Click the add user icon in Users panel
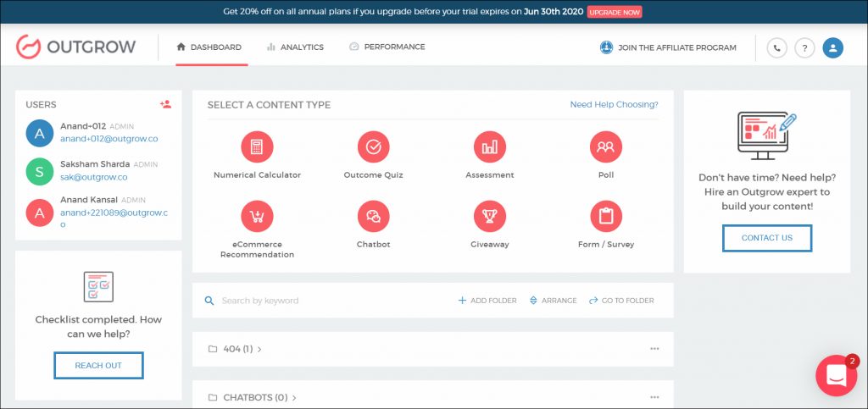The image size is (868, 409). pyautogui.click(x=165, y=104)
